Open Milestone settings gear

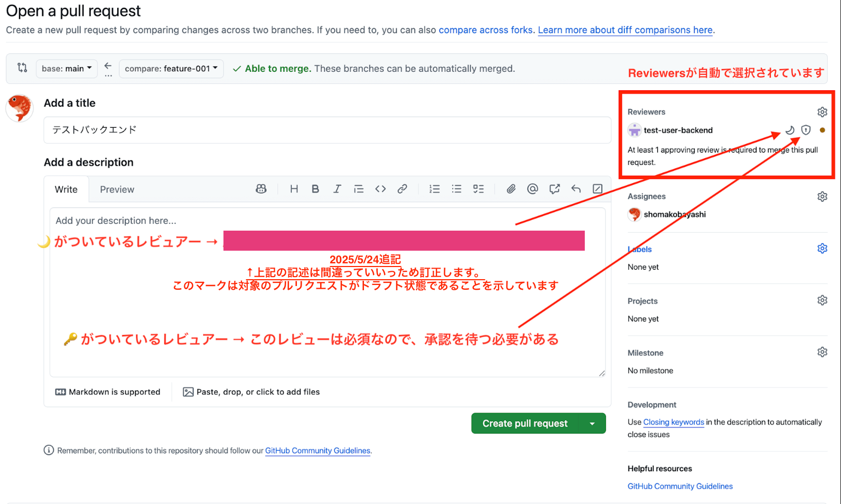pyautogui.click(x=823, y=352)
